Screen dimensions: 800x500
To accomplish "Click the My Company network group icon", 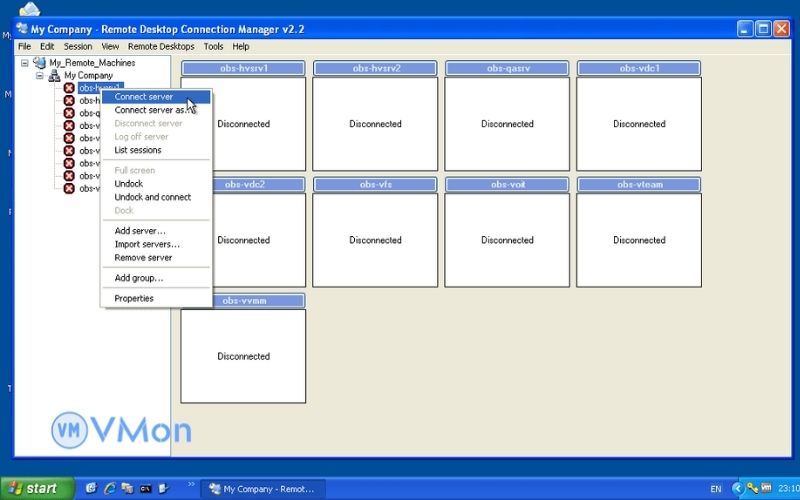I will click(x=54, y=76).
